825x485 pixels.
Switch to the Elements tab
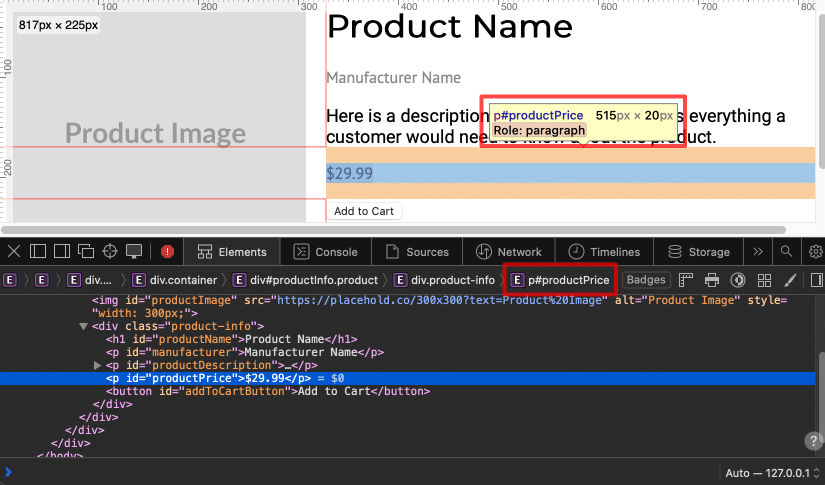[x=232, y=252]
